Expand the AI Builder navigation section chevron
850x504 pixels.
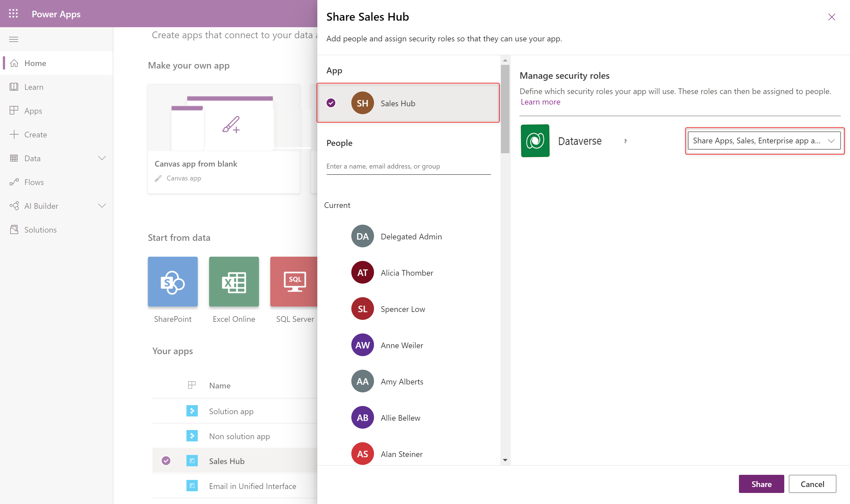pos(103,206)
